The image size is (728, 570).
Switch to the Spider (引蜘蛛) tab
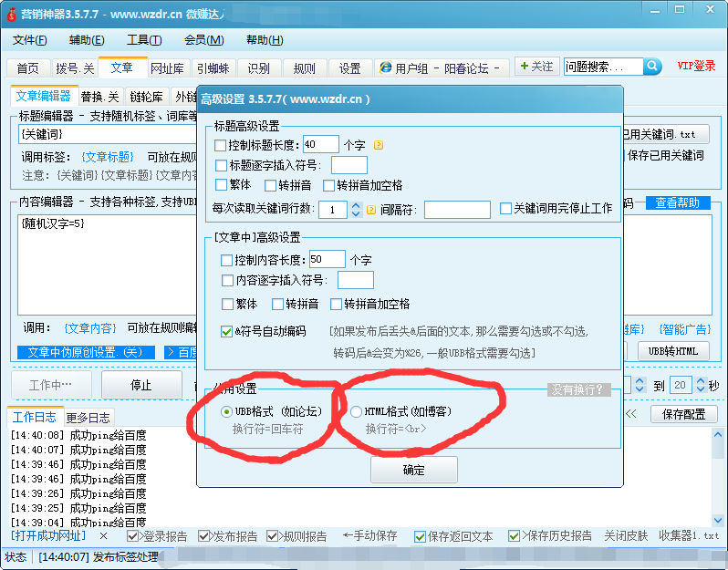pyautogui.click(x=213, y=68)
